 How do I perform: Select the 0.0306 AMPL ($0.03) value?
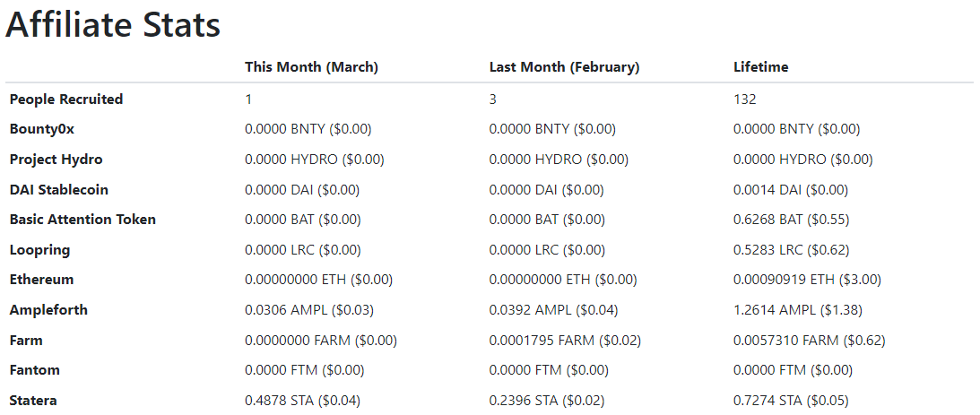click(x=309, y=310)
